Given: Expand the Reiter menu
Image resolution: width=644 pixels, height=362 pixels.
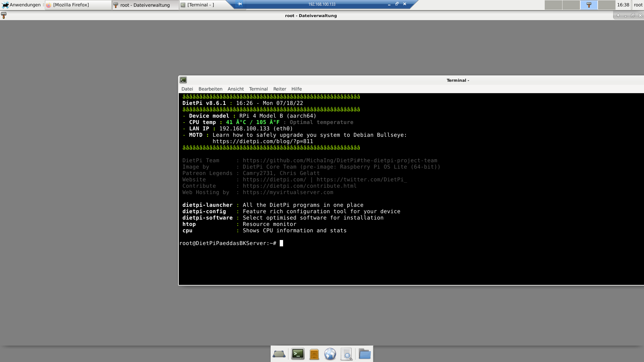Looking at the screenshot, I should point(279,89).
